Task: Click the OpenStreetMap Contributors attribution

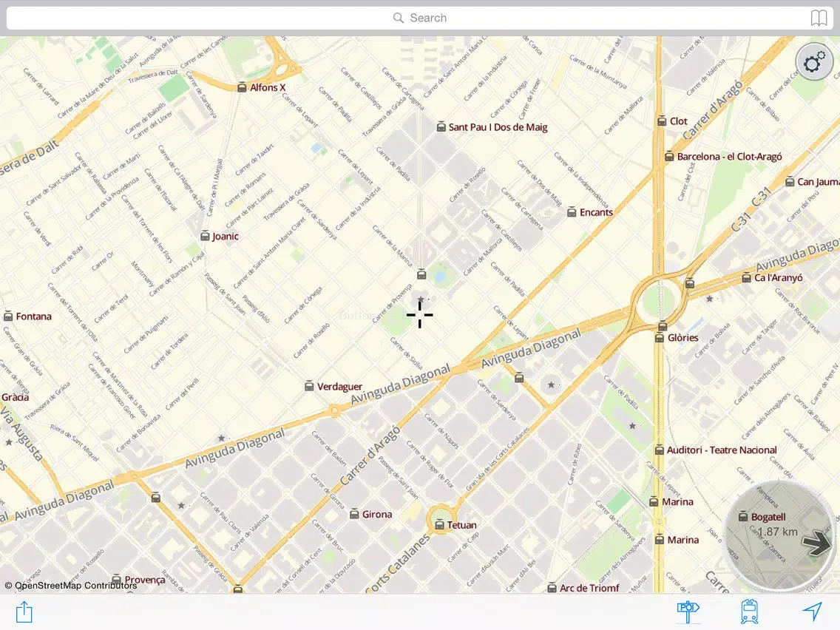Action: (x=71, y=586)
